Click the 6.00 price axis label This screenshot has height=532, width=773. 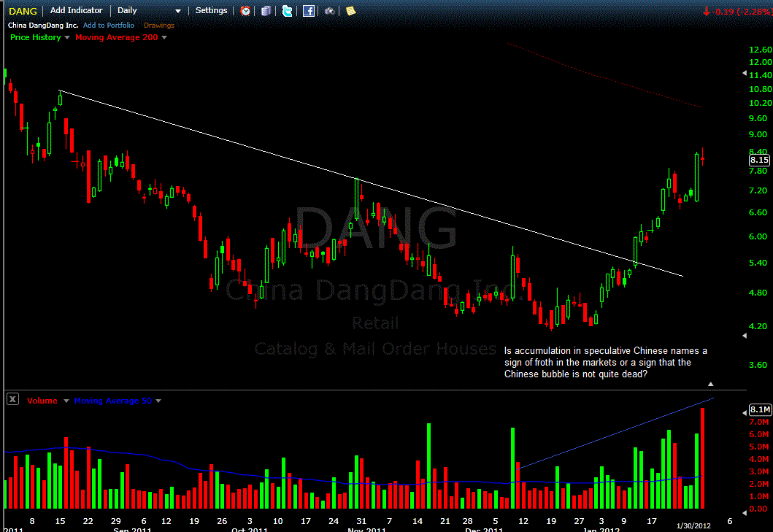758,236
